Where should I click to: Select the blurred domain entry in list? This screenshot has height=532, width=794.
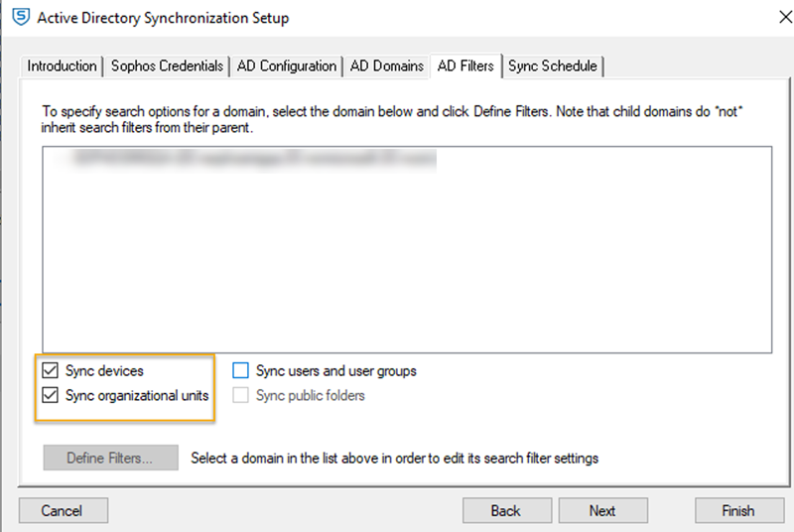[248, 157]
